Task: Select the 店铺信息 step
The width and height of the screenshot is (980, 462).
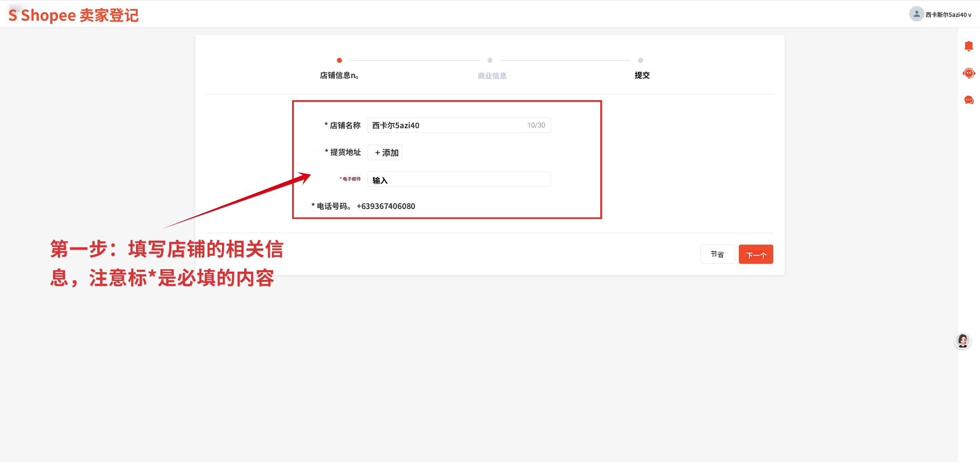Action: click(339, 75)
